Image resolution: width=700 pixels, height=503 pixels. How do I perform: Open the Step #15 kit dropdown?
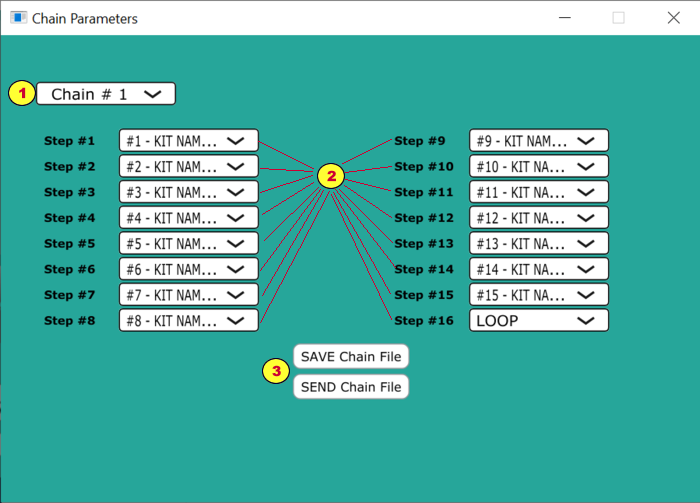pos(539,295)
